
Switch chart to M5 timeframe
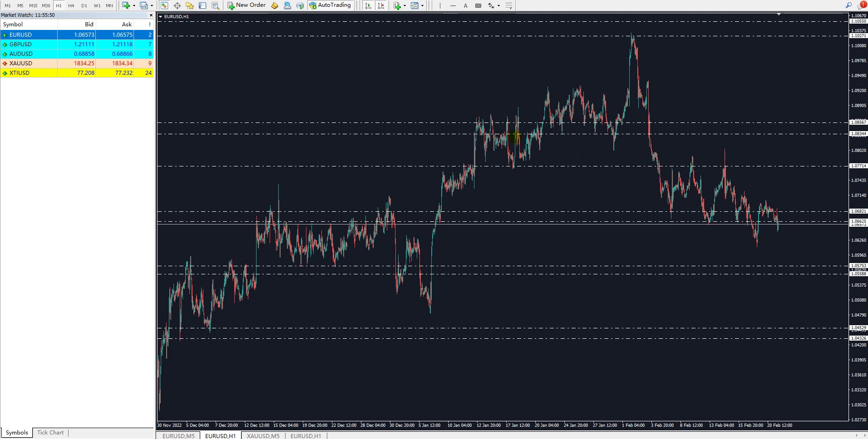(x=20, y=5)
